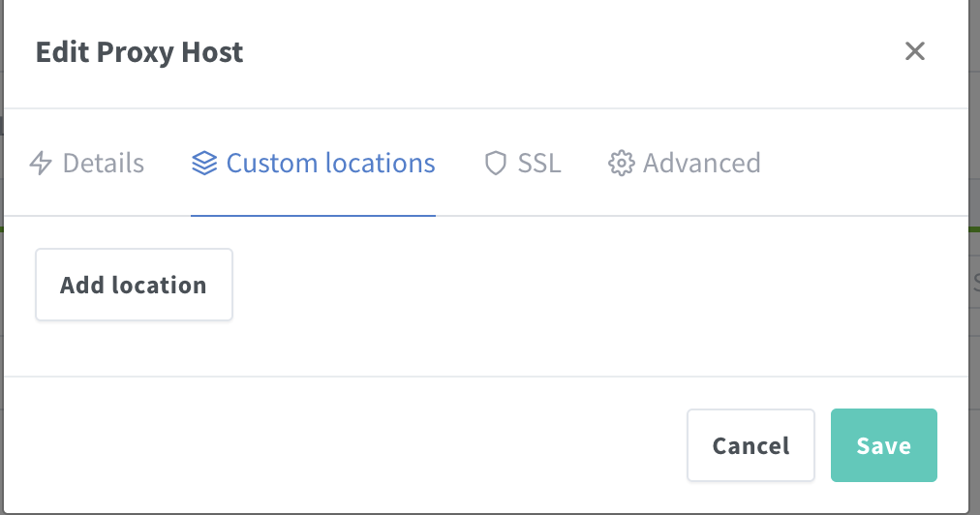Go to the Advanced tab

click(701, 164)
